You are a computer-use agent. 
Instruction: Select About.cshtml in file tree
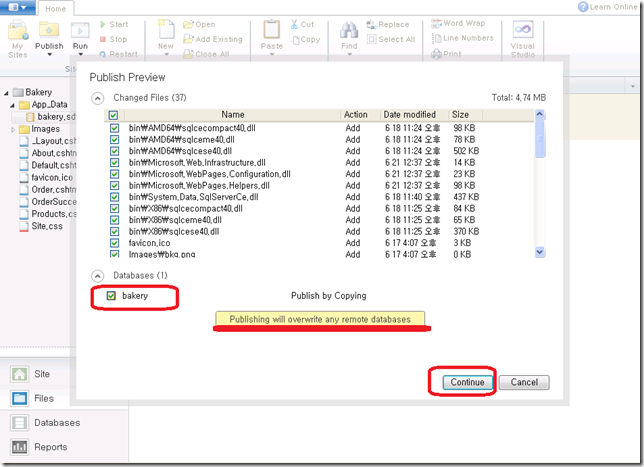pos(48,153)
